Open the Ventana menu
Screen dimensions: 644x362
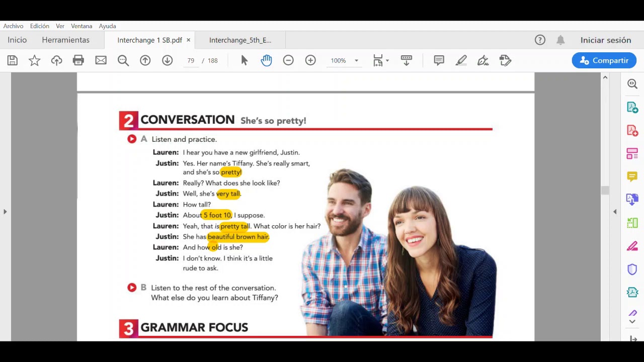pyautogui.click(x=82, y=26)
